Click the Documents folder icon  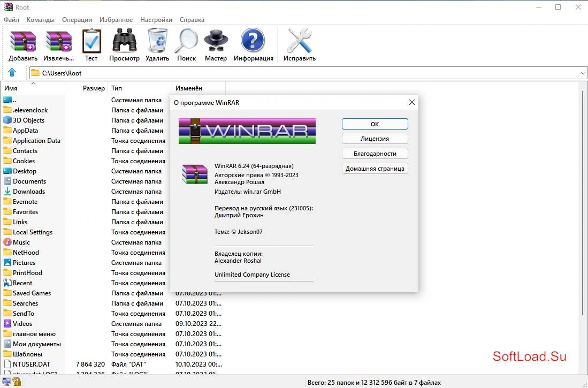(x=7, y=181)
